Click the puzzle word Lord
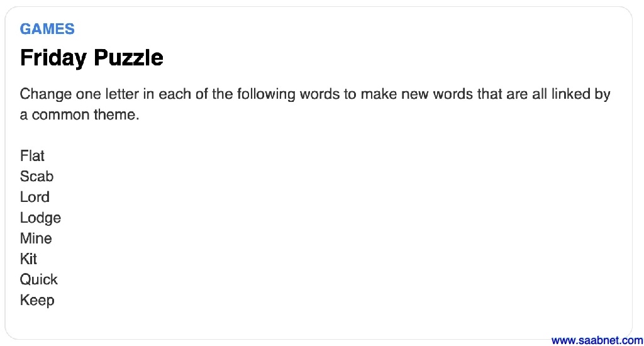The image size is (644, 346). (x=35, y=197)
